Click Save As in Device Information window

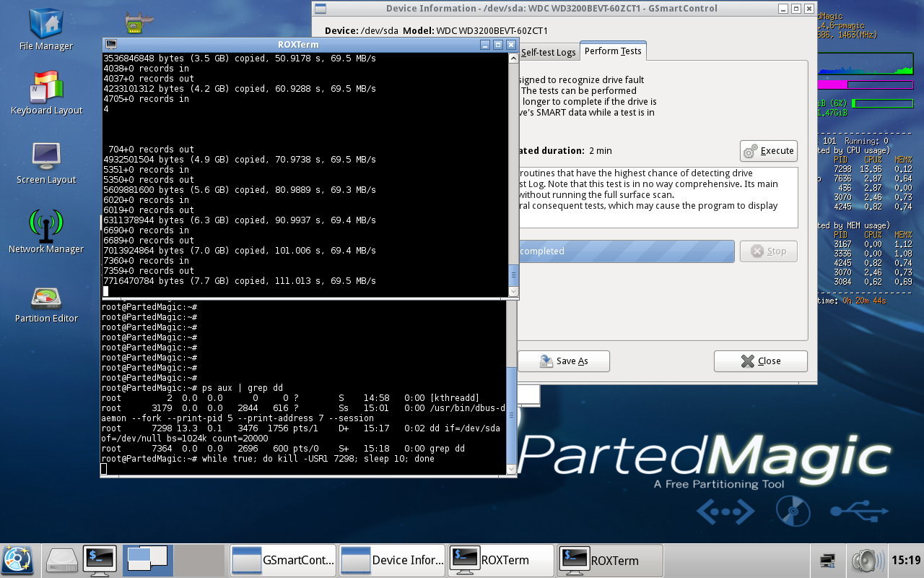(564, 361)
